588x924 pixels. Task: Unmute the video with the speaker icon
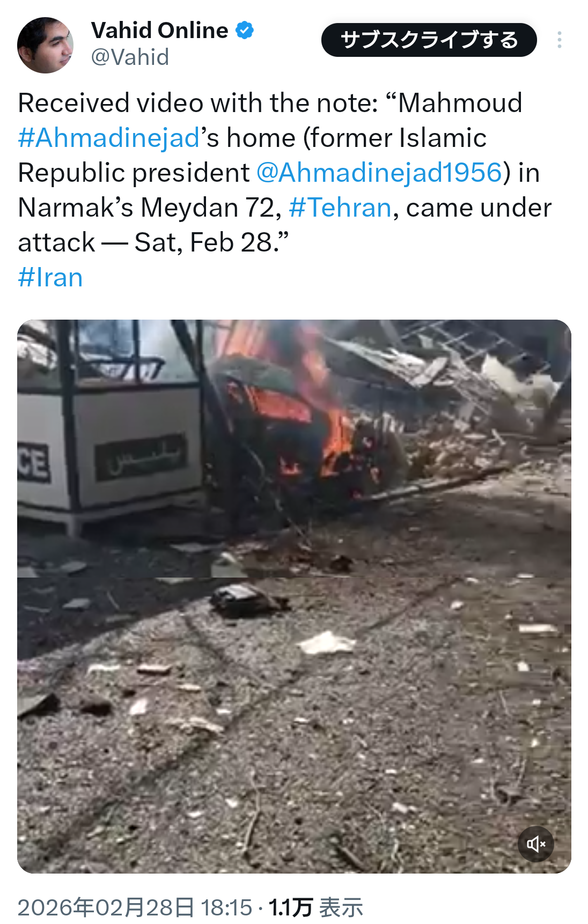click(535, 844)
